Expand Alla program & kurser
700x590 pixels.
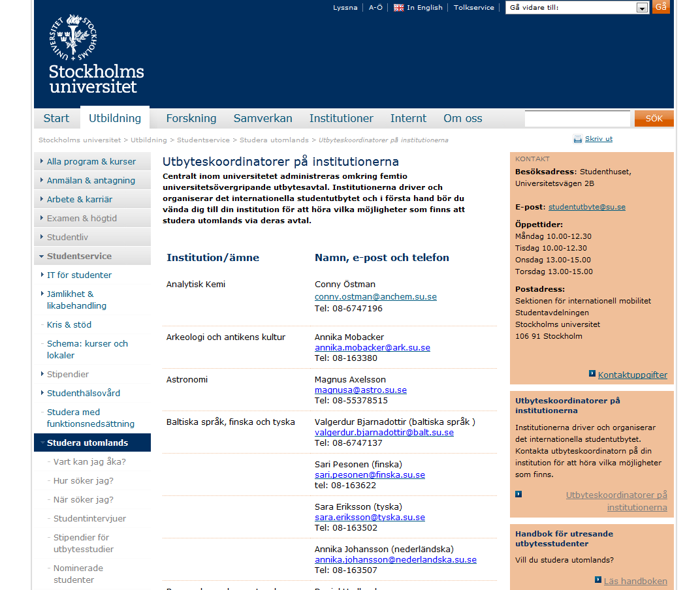coord(92,162)
